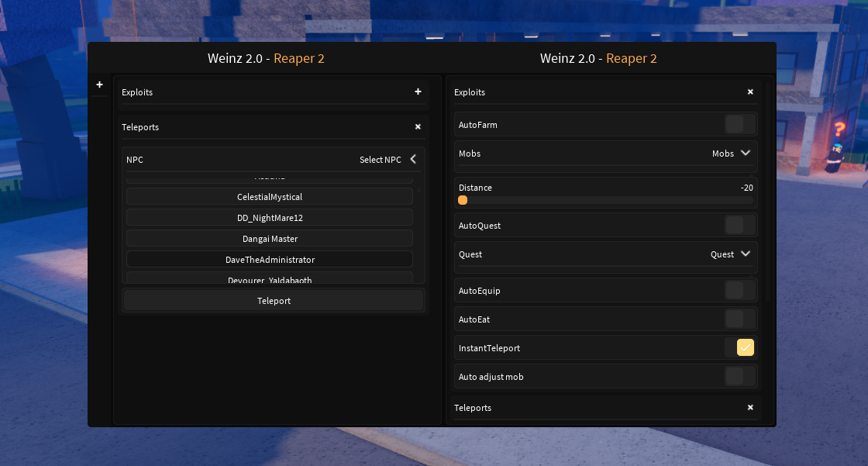The image size is (868, 466).
Task: Collapse the right Exploits section via its x icon
Action: click(750, 91)
